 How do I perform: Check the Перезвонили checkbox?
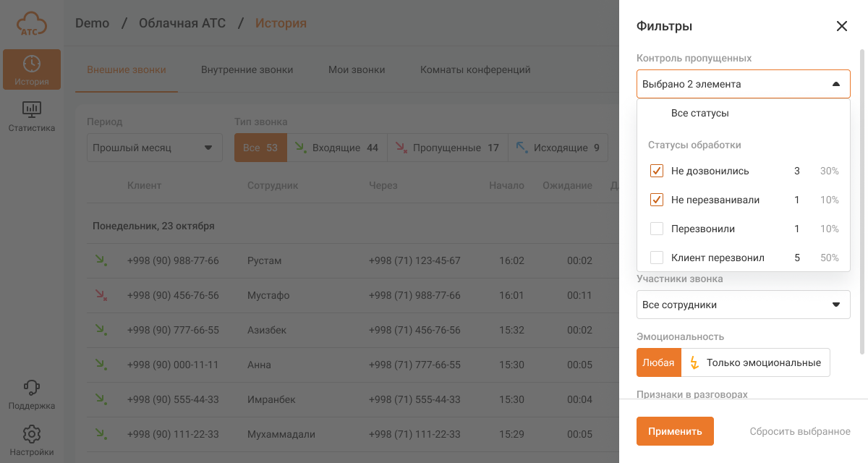point(657,229)
